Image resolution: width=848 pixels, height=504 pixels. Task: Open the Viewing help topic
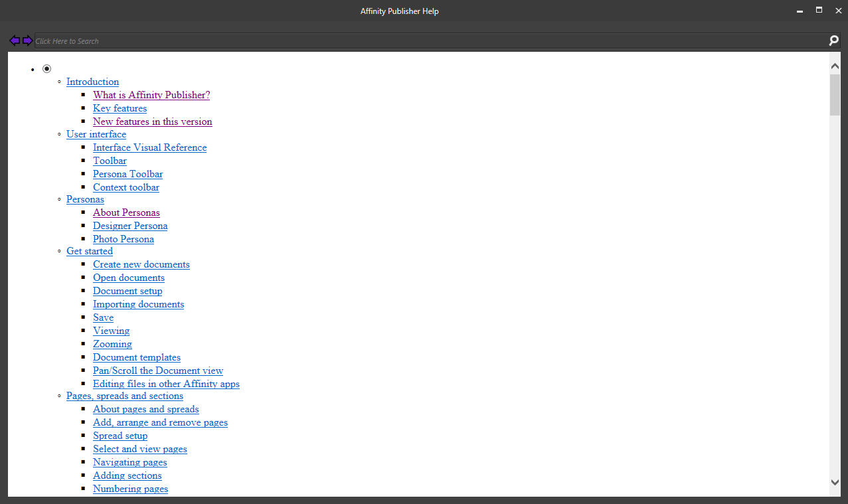tap(111, 331)
